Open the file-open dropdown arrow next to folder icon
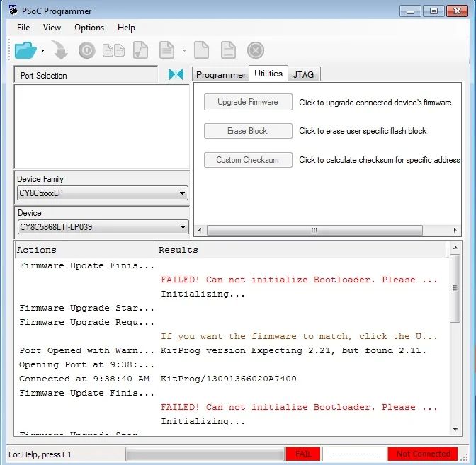The image size is (476, 465). coord(42,51)
